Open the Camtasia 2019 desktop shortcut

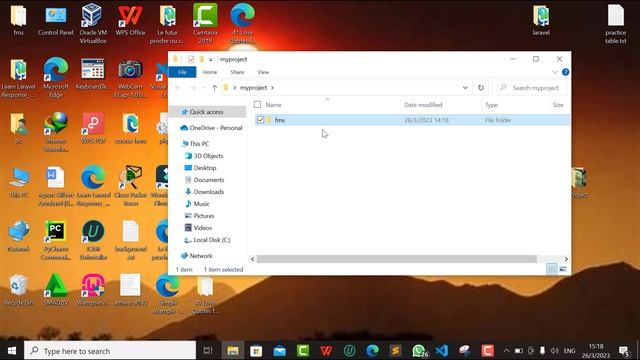205,23
